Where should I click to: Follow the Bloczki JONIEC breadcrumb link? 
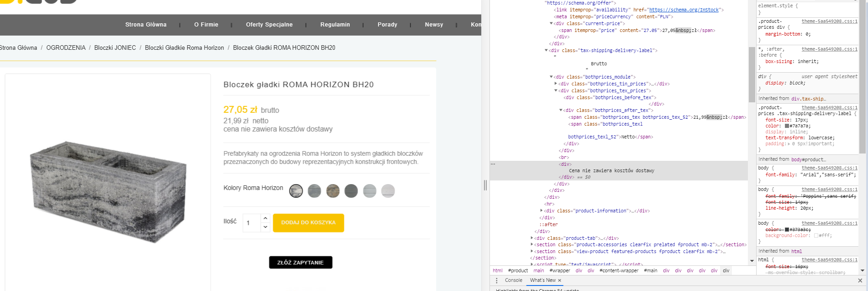point(115,48)
